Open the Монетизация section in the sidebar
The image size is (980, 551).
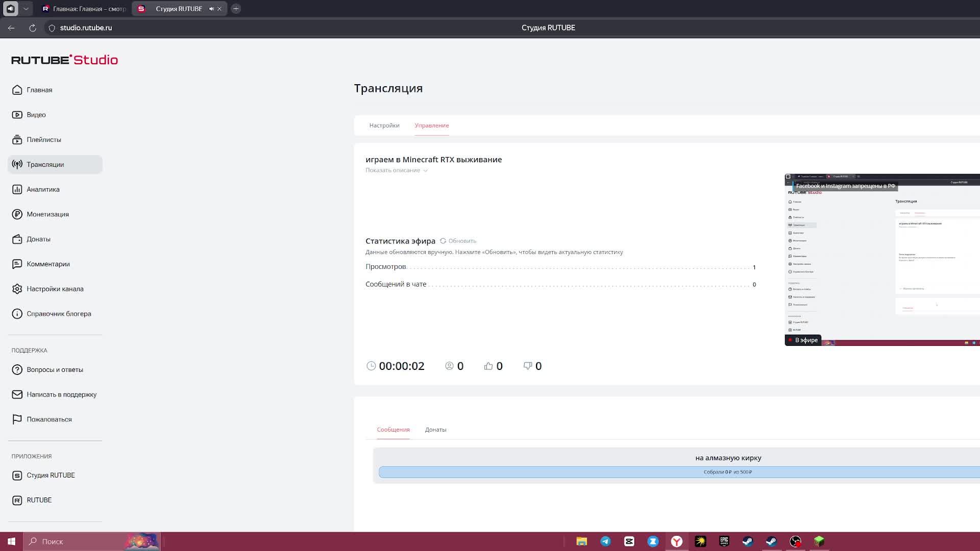coord(47,214)
